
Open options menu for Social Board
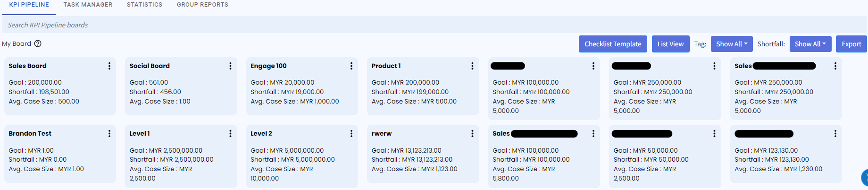pyautogui.click(x=230, y=66)
